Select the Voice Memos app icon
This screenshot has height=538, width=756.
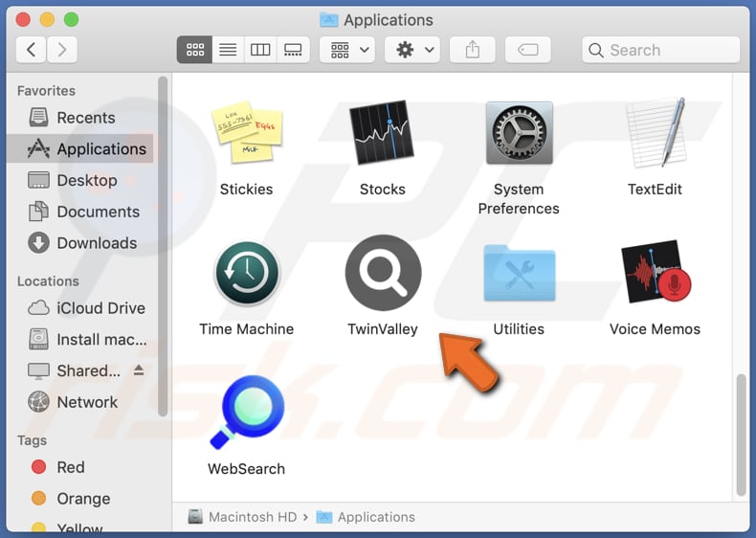656,271
